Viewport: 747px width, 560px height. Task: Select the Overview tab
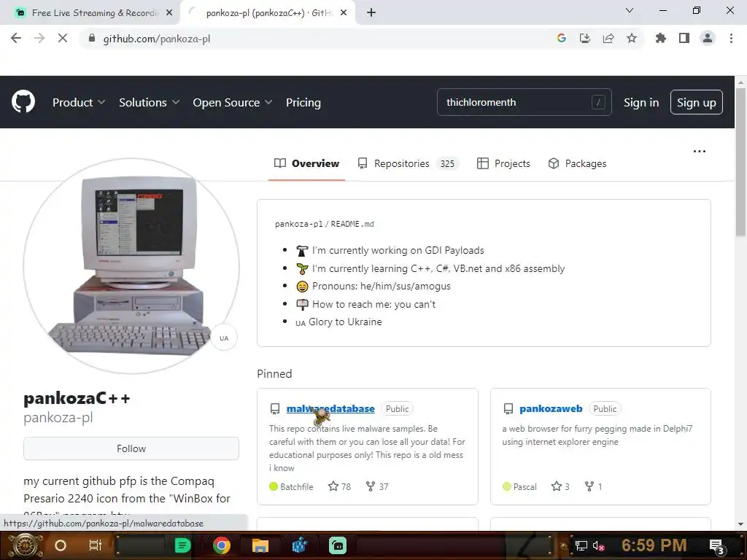pyautogui.click(x=307, y=163)
